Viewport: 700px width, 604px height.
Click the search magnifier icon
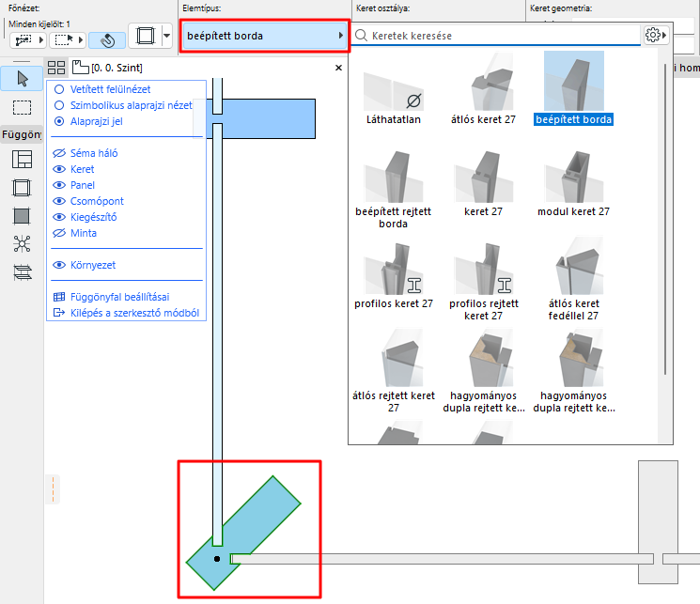pos(361,36)
